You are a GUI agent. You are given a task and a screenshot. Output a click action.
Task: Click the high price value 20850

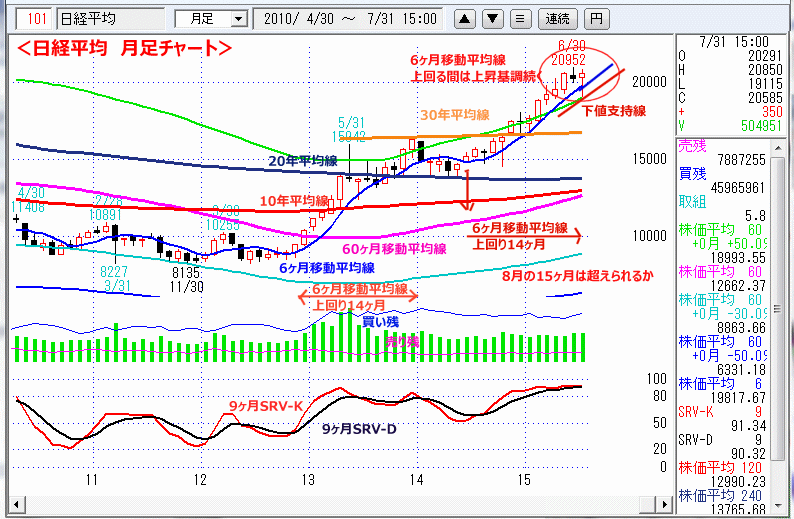765,70
